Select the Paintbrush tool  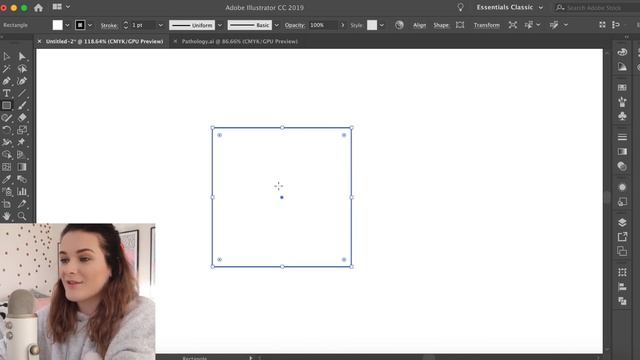pyautogui.click(x=22, y=105)
